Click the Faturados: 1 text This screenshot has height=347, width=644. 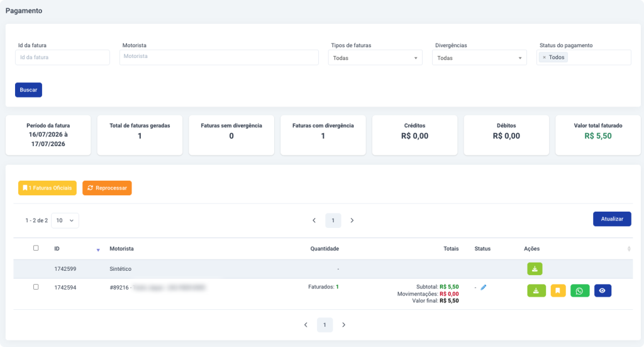click(324, 287)
